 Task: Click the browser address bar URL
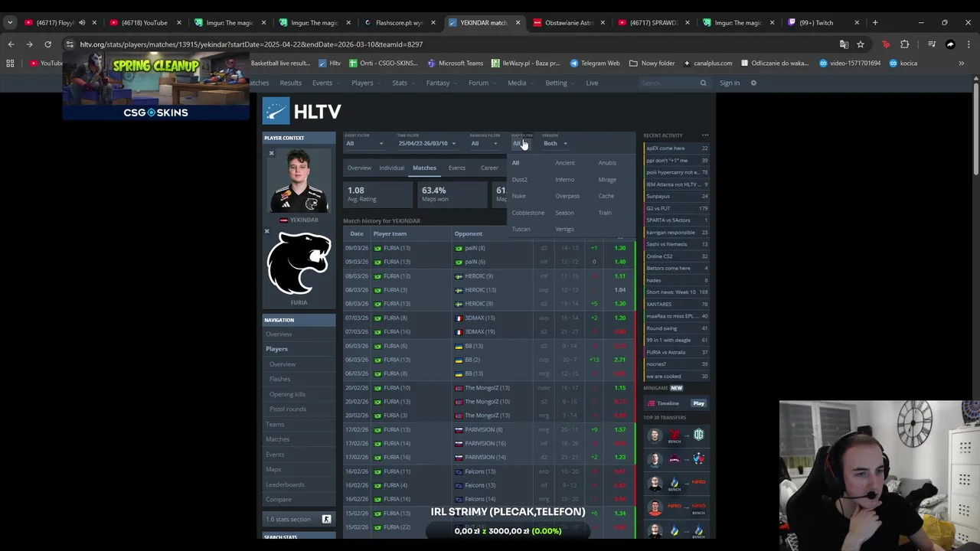coord(251,44)
